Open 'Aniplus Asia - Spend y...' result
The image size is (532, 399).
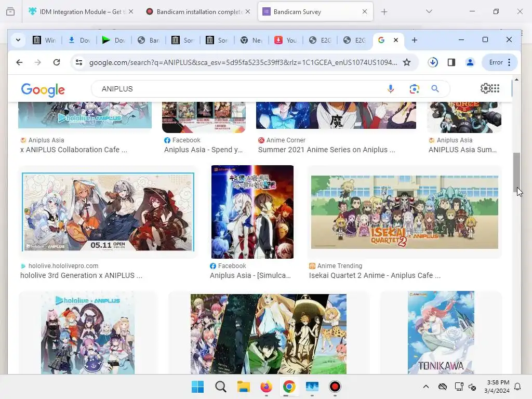click(x=203, y=150)
